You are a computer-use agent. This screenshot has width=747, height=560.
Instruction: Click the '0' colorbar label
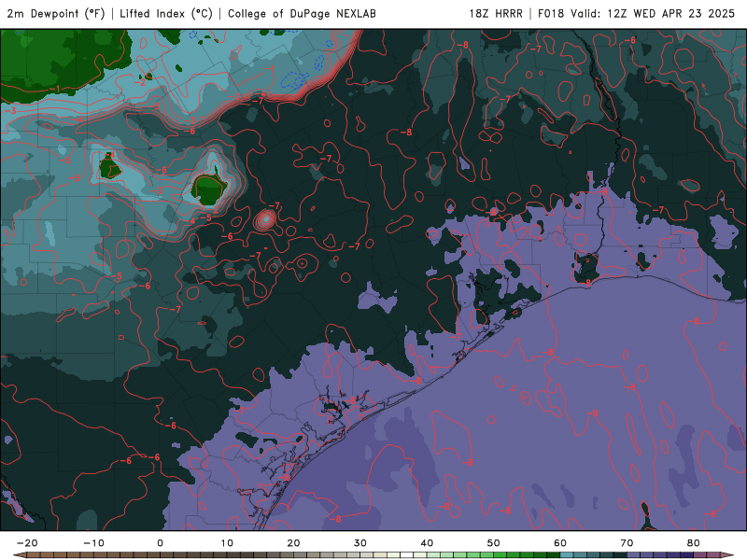[160, 543]
